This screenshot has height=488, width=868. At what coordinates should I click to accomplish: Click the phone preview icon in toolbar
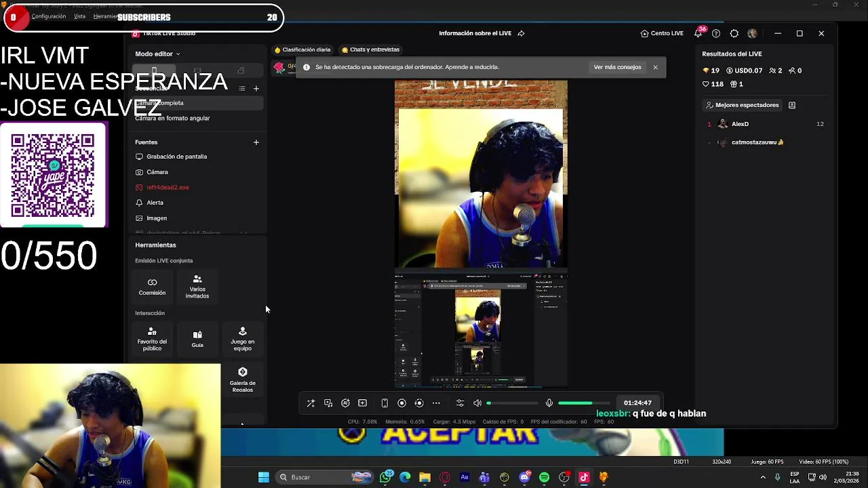(384, 403)
